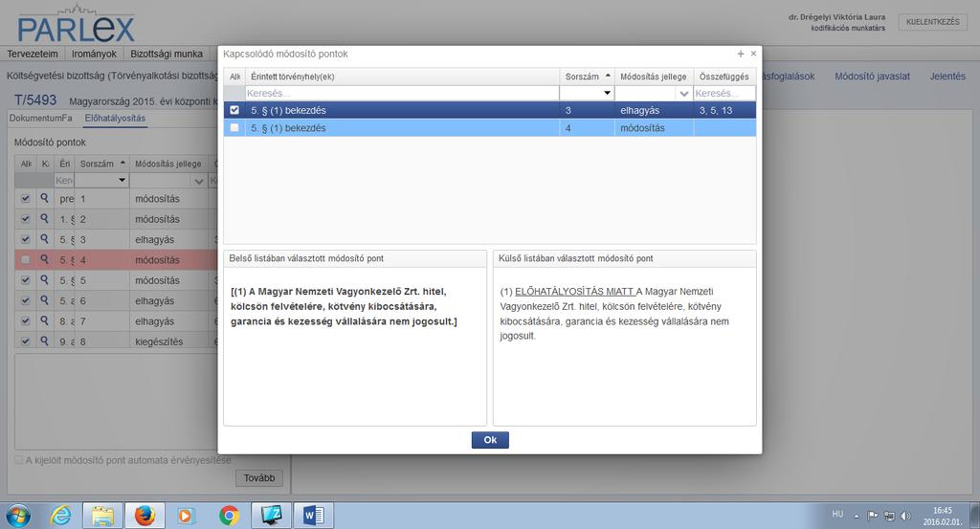Show hidden system tray icons
Screen dimensions: 980x529
tap(857, 516)
